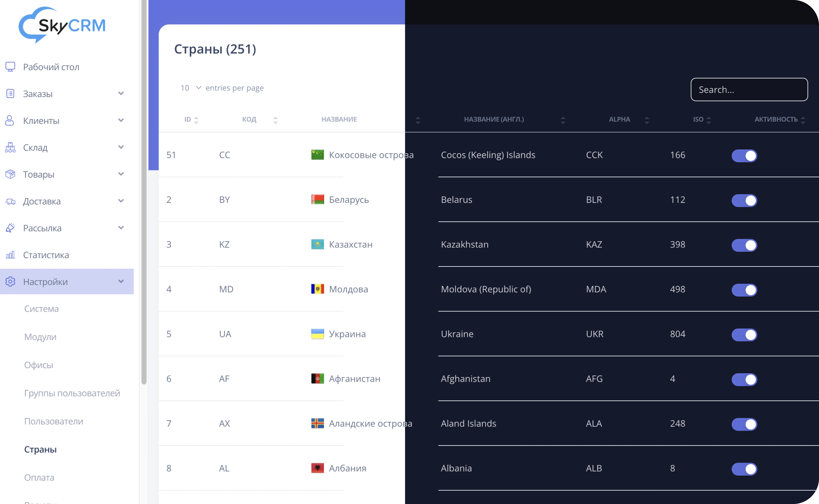Viewport: 819px width, 504px height.
Task: Open the Система settings submenu item
Action: coord(41,309)
